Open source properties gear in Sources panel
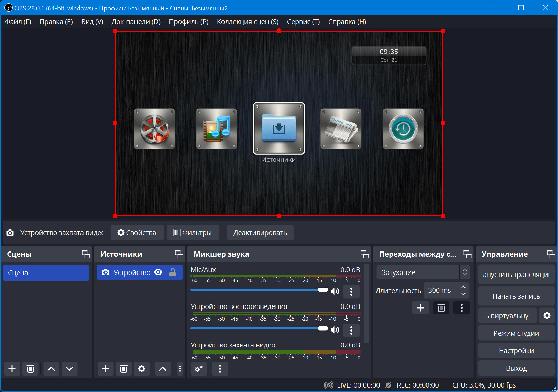 point(142,369)
